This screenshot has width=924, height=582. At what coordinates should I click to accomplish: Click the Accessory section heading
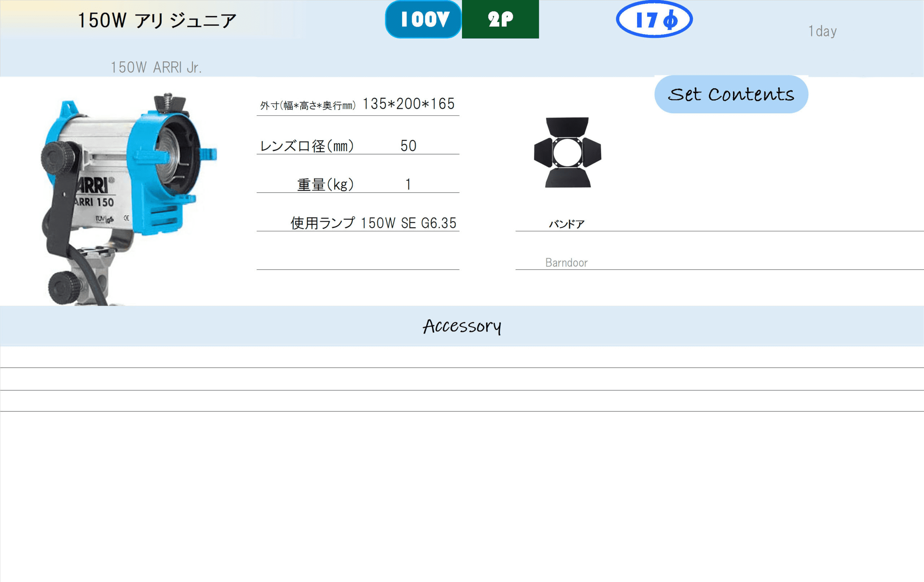462,327
